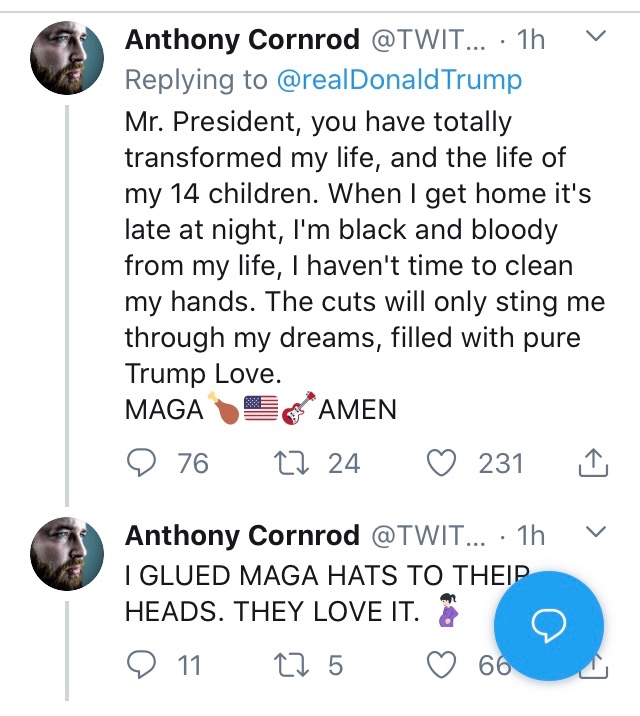Tap the 1h timestamp on the first tweet

point(531,39)
